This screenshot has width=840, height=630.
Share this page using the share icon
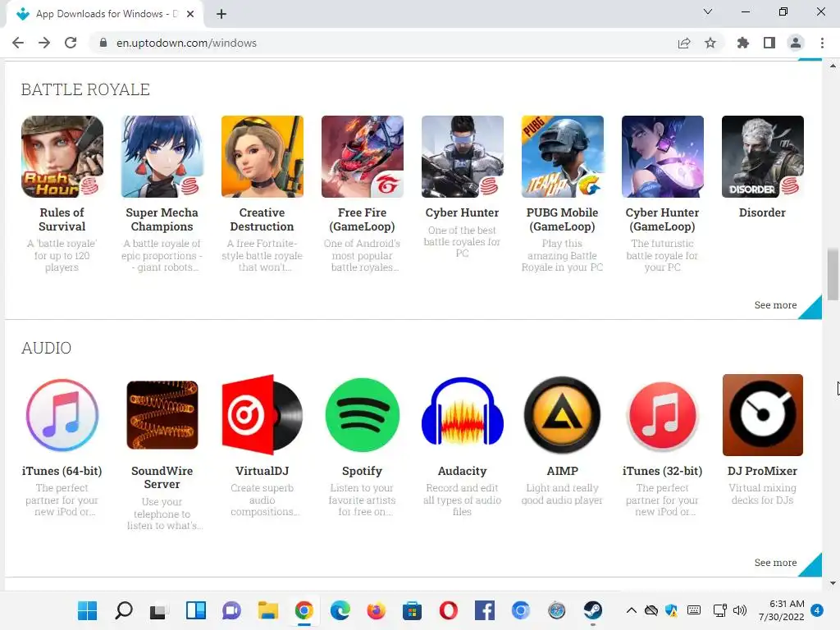684,43
